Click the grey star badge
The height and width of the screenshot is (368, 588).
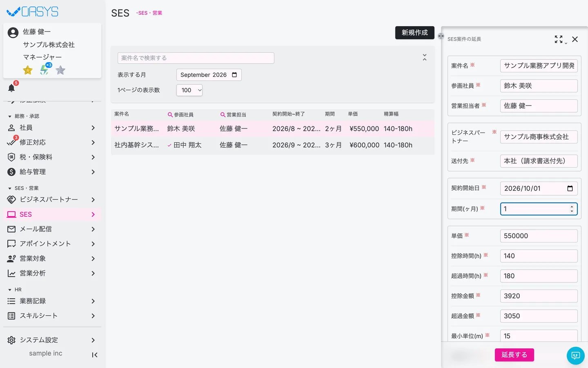point(60,70)
